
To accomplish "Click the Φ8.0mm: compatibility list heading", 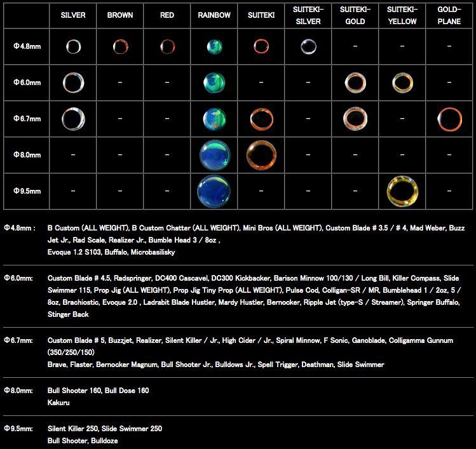I will click(x=18, y=391).
